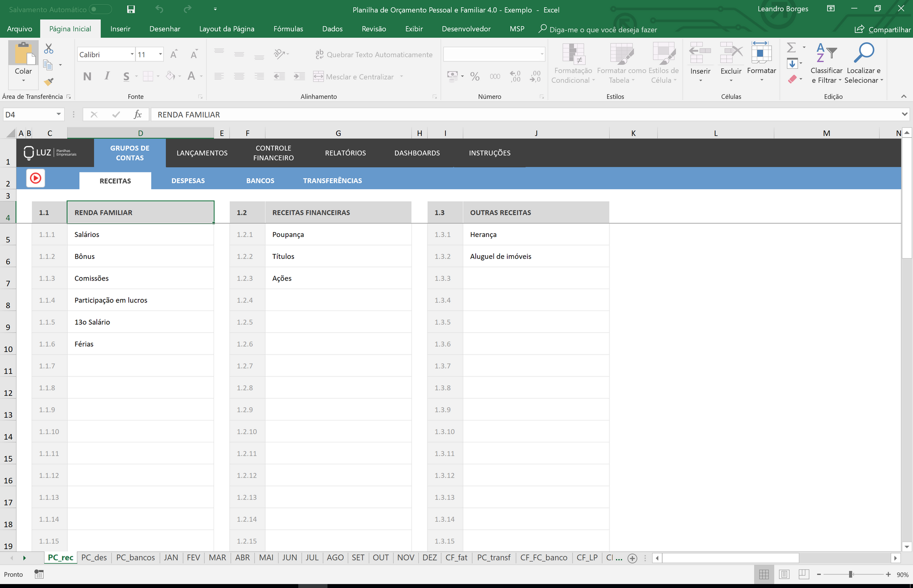Click the Undo arrow in title bar

(159, 9)
